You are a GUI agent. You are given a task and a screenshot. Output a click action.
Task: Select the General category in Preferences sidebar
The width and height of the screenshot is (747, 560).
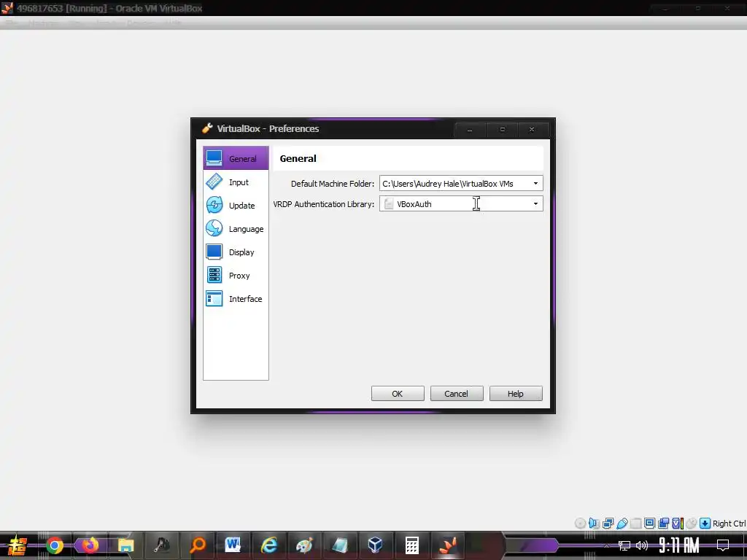[236, 158]
